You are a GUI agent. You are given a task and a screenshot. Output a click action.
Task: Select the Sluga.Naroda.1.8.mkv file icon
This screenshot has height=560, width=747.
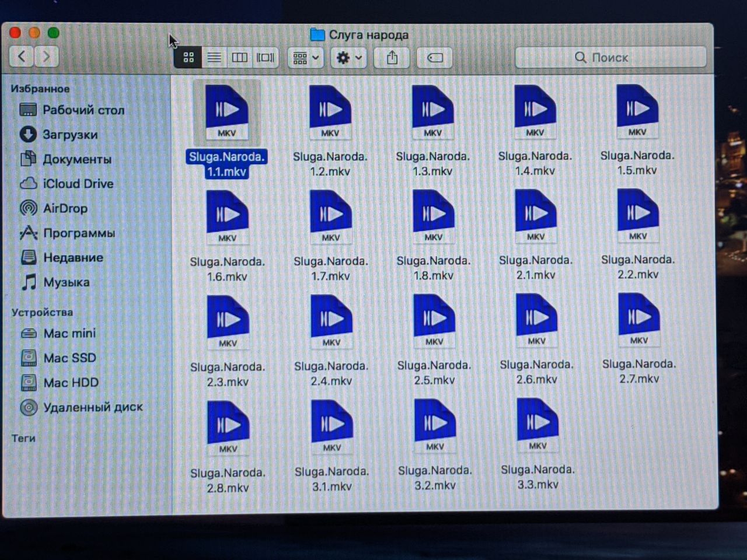click(433, 216)
